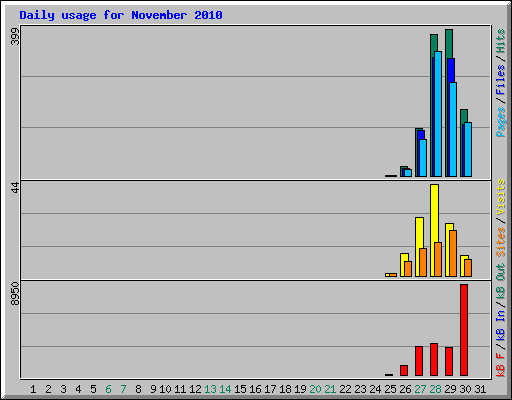512x400 pixels.
Task: Select the 399 y-axis maximum label
Action: click(x=15, y=36)
